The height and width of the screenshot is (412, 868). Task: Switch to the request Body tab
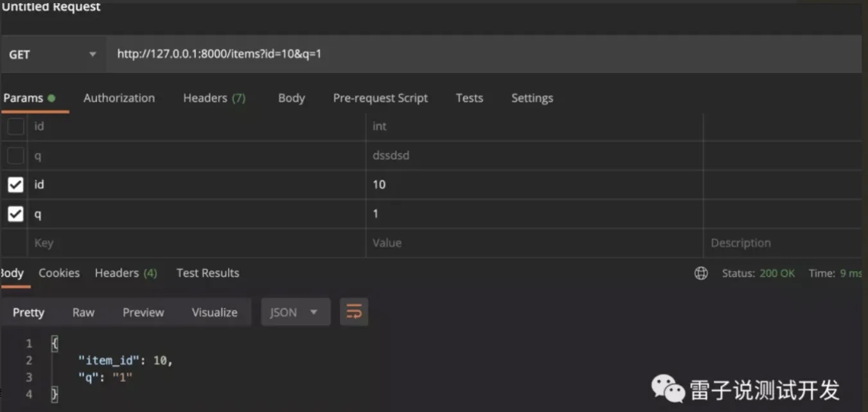291,98
